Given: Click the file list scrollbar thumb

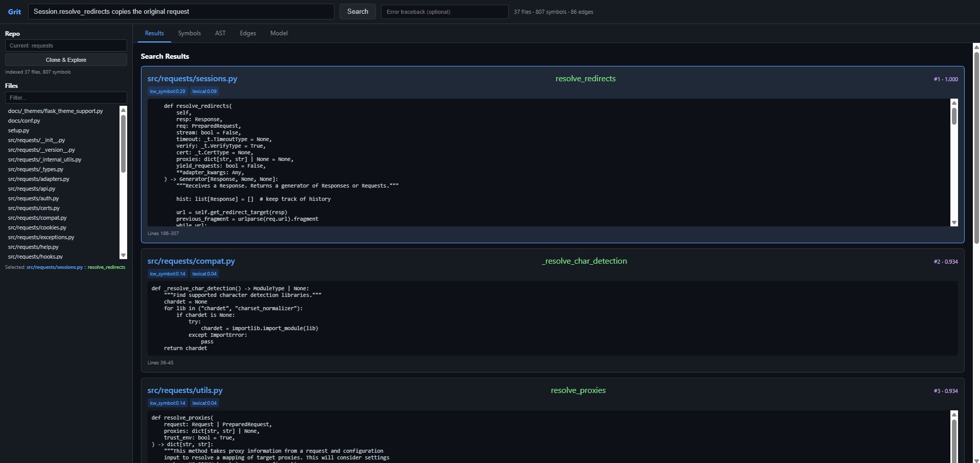Looking at the screenshot, I should click(x=123, y=144).
